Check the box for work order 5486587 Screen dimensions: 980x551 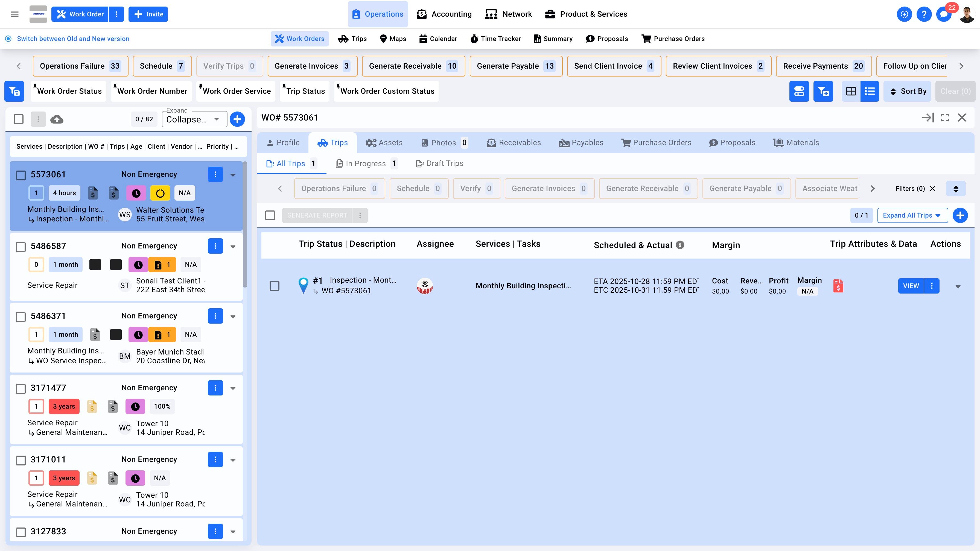point(21,247)
